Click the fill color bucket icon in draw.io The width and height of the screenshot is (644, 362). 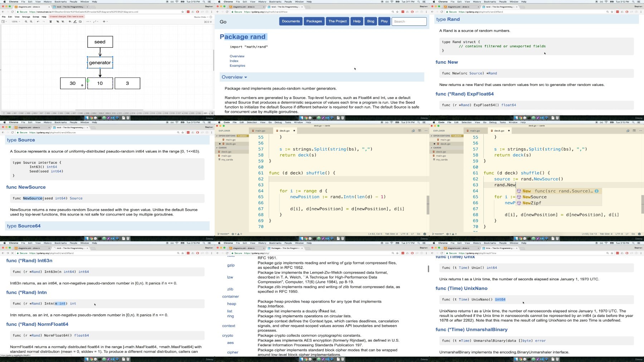point(70,21)
